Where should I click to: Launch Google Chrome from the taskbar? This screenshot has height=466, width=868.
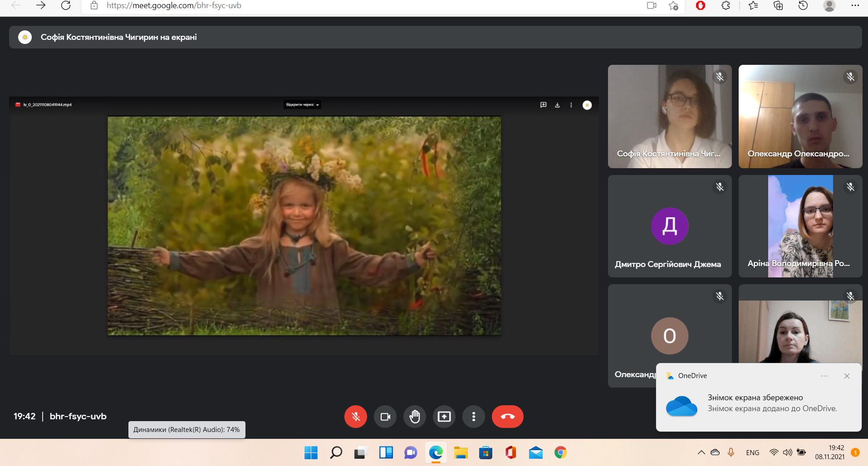click(x=560, y=452)
